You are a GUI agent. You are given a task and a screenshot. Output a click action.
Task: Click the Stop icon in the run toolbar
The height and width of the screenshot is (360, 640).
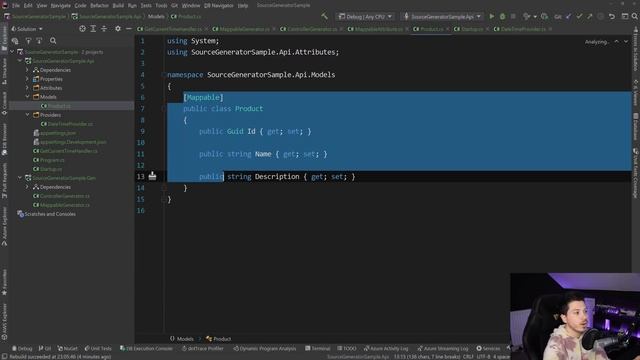coord(513,16)
